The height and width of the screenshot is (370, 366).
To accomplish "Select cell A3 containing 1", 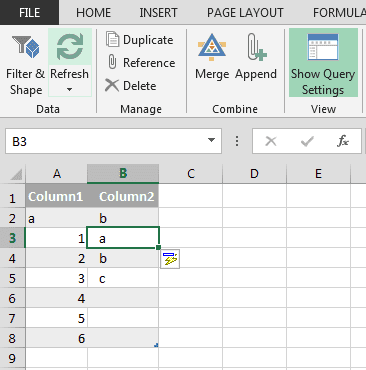I will (x=56, y=238).
